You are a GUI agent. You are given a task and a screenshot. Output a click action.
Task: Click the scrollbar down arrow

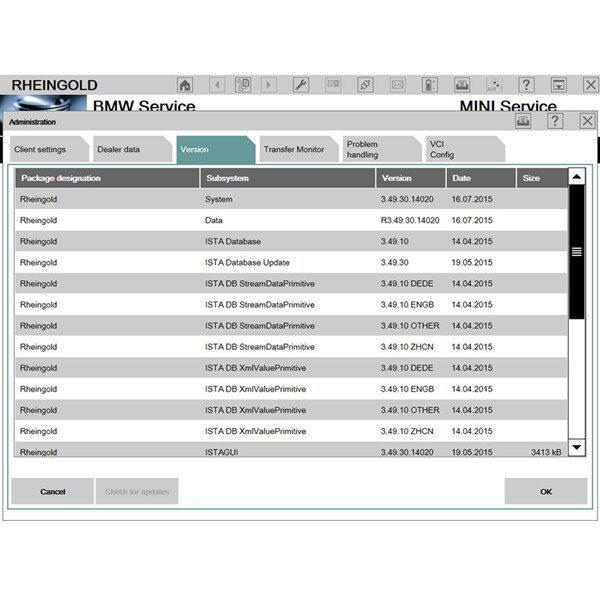[x=577, y=447]
